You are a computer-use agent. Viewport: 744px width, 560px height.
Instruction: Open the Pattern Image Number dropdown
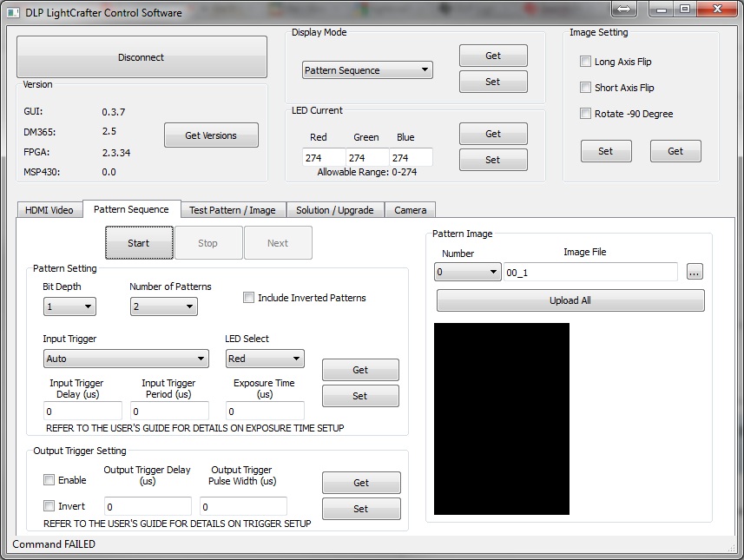pos(467,272)
